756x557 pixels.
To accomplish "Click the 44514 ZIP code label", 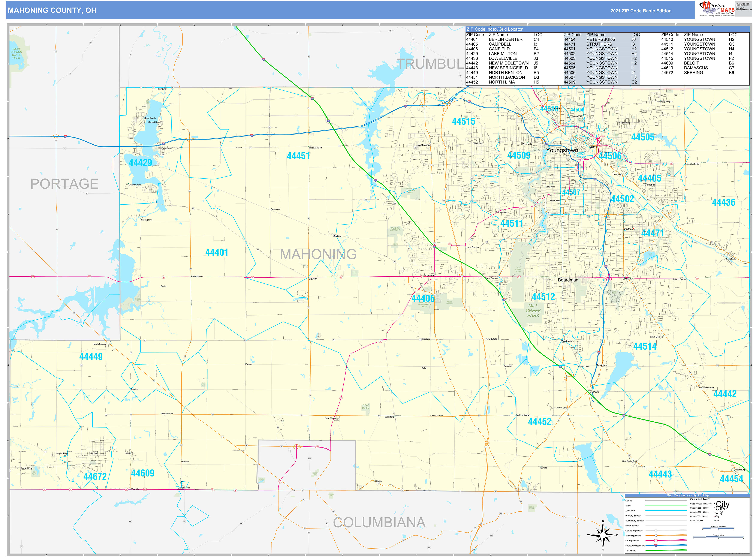I will point(645,346).
